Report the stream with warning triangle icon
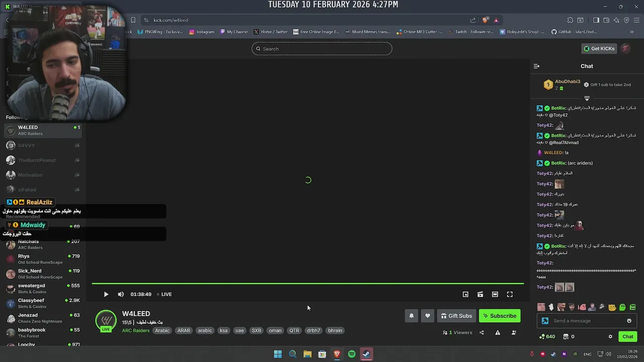This screenshot has height=362, width=644. coord(498,332)
